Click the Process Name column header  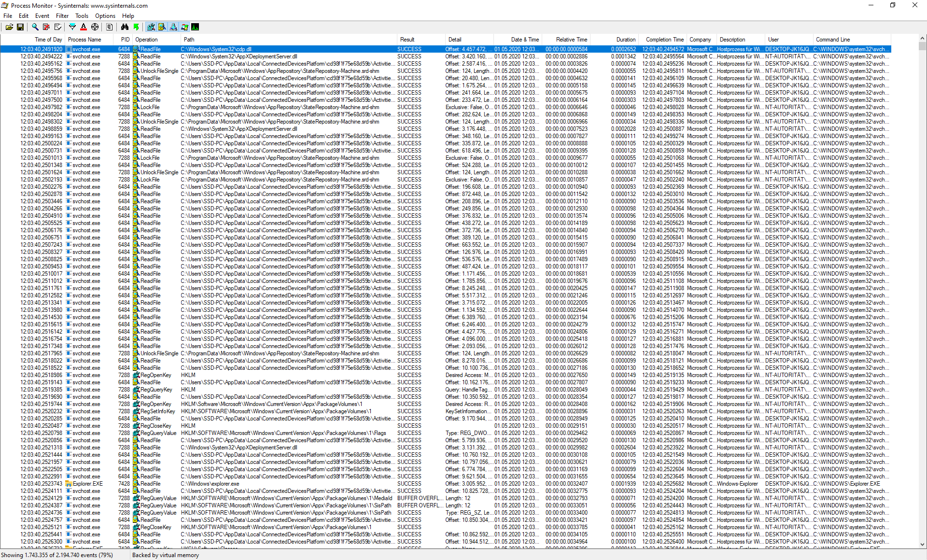tap(84, 40)
